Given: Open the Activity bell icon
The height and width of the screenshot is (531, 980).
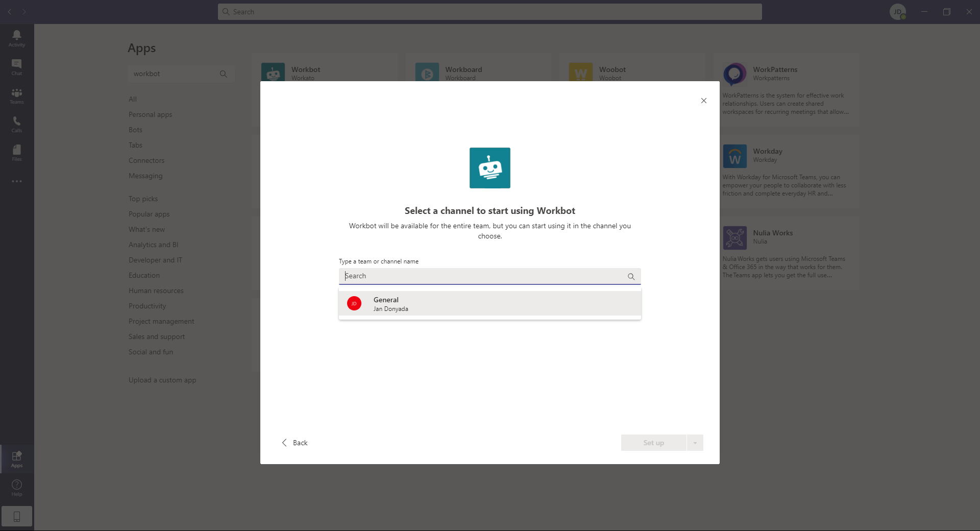Looking at the screenshot, I should coord(17,38).
